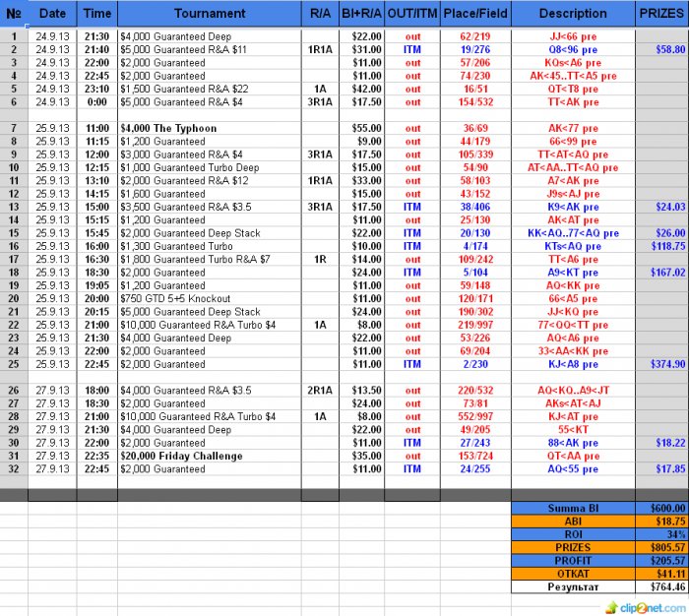Click the № column header
Image resolution: width=689 pixels, height=616 pixels.
pyautogui.click(x=14, y=14)
